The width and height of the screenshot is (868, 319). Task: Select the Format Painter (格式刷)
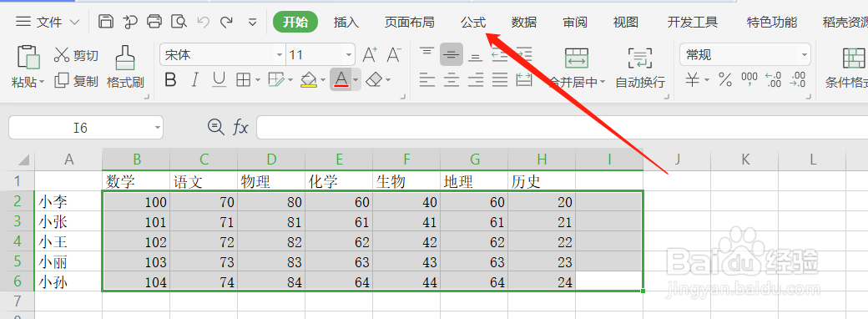(x=125, y=68)
